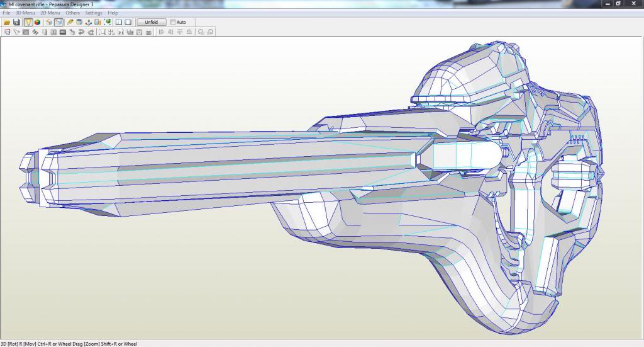This screenshot has height=347, width=644.
Task: Open the File menu
Action: point(6,13)
